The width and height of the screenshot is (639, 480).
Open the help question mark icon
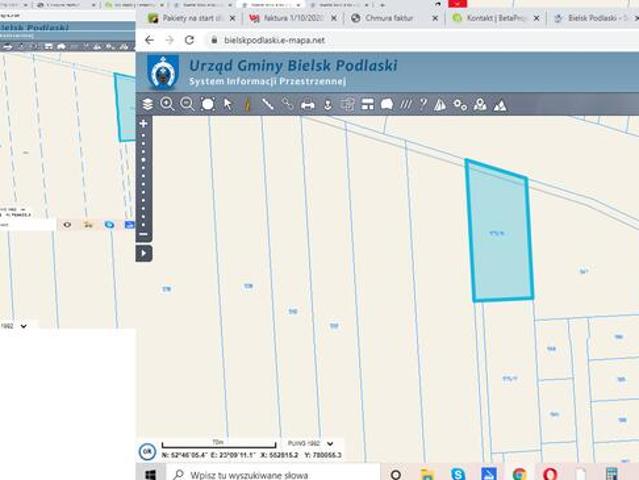coord(422,104)
